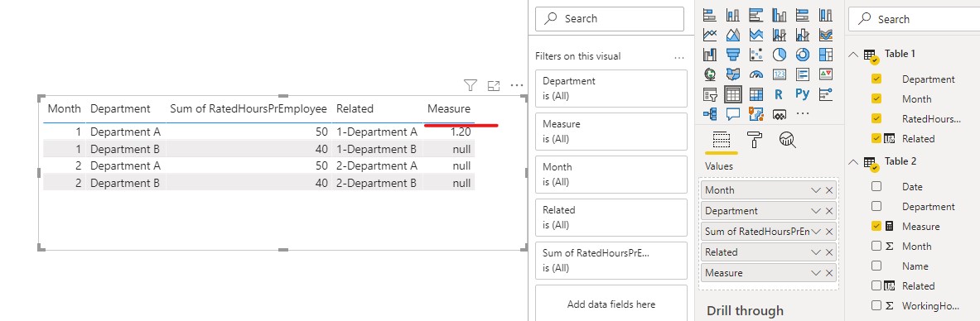Screen dimensions: 980x321
Task: Select the Key influencers visual
Action: coord(826,94)
